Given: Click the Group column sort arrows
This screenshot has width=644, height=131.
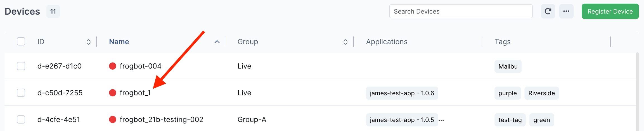Looking at the screenshot, I should pyautogui.click(x=345, y=42).
